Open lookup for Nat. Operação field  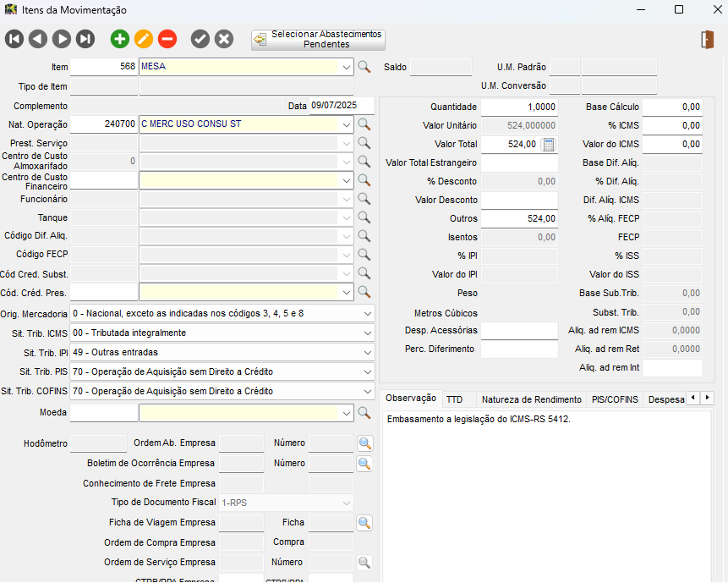tap(364, 124)
